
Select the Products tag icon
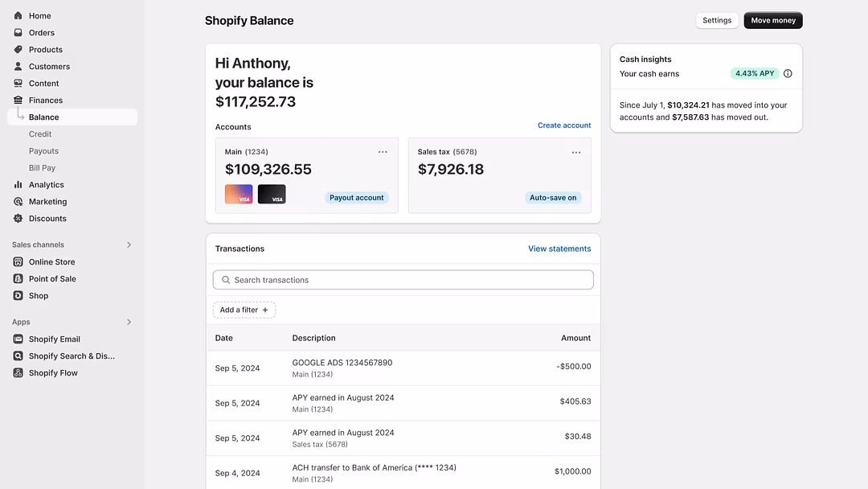18,49
